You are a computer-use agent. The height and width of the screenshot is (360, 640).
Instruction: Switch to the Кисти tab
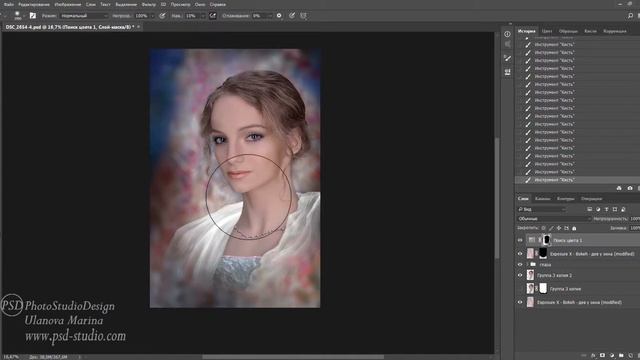590,31
